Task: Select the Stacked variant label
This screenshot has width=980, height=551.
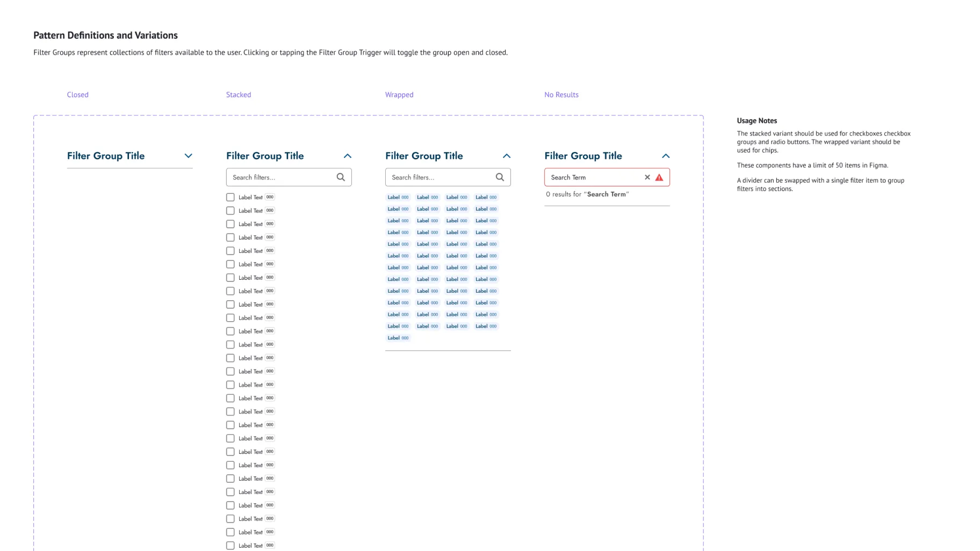Action: 238,95
